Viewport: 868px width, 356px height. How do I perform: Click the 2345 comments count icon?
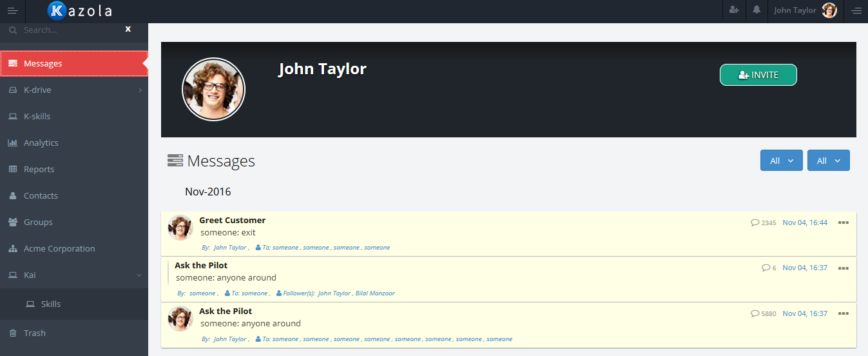pyautogui.click(x=755, y=222)
